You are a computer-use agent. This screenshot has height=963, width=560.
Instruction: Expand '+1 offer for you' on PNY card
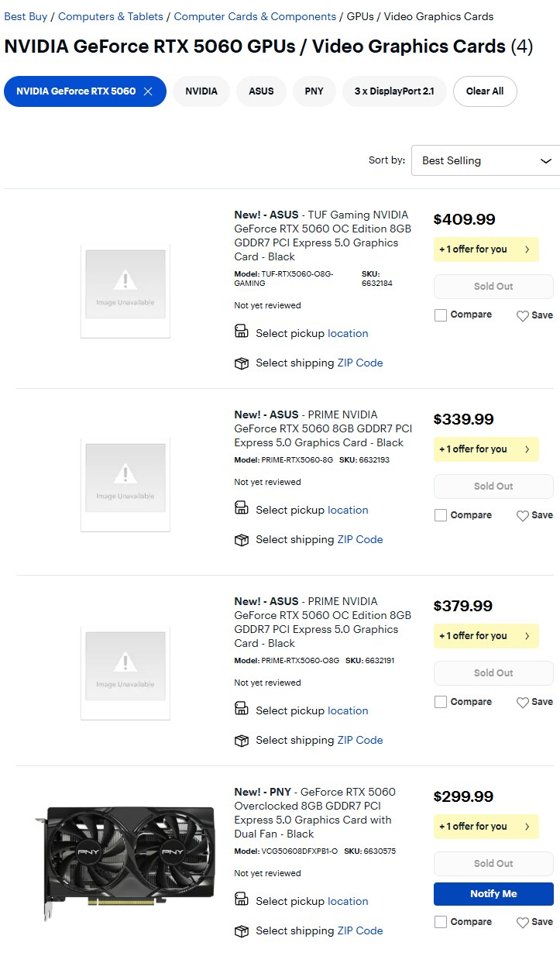[x=486, y=827]
